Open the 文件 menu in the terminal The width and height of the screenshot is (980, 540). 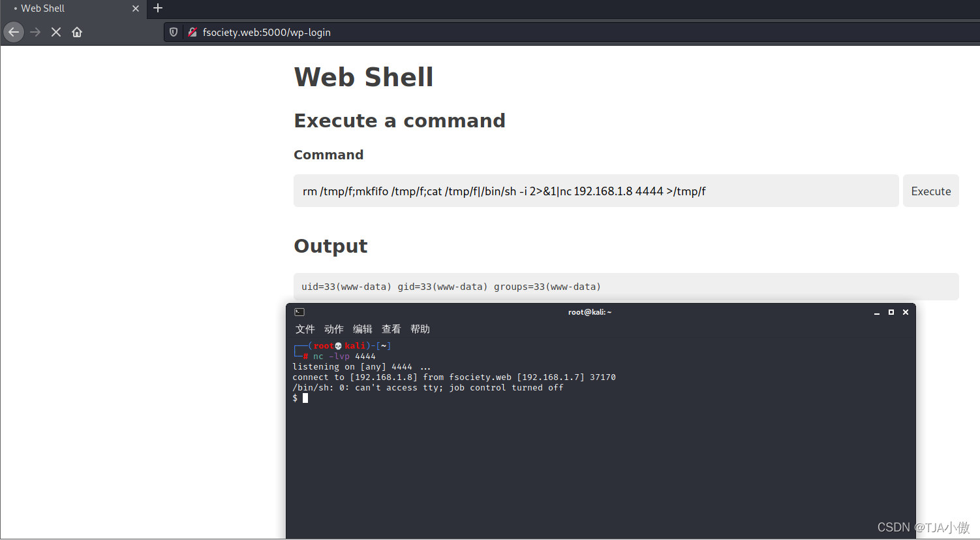click(305, 329)
